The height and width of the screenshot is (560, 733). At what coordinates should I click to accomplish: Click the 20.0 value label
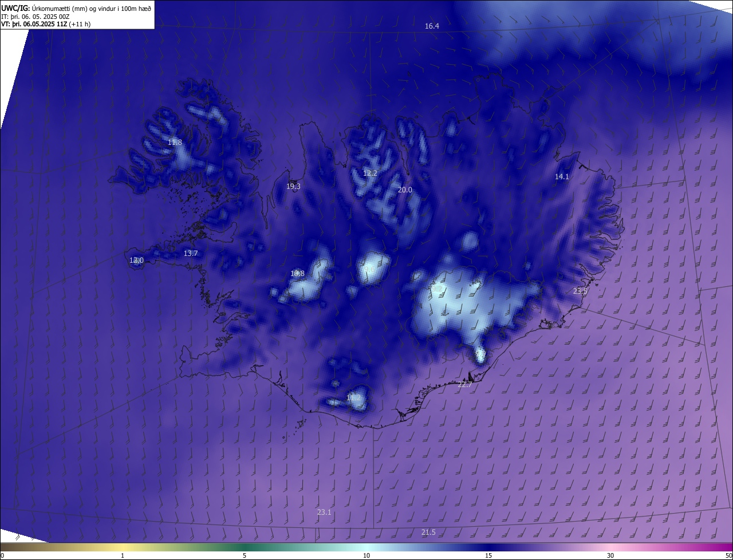(x=405, y=190)
